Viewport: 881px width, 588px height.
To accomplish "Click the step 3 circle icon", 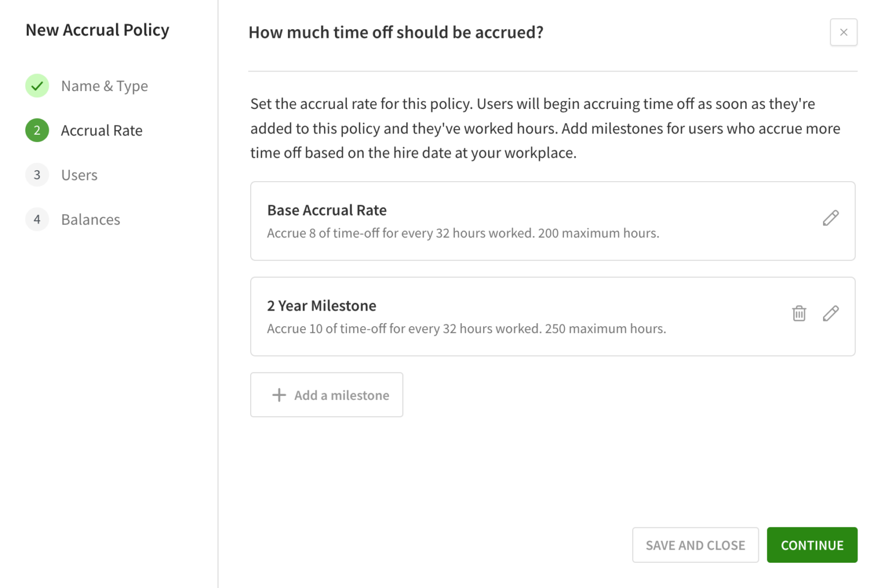I will [x=37, y=175].
